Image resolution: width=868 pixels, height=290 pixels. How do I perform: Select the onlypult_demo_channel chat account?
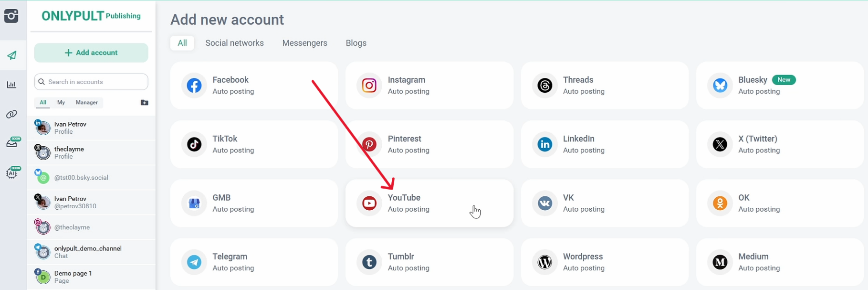coord(88,252)
